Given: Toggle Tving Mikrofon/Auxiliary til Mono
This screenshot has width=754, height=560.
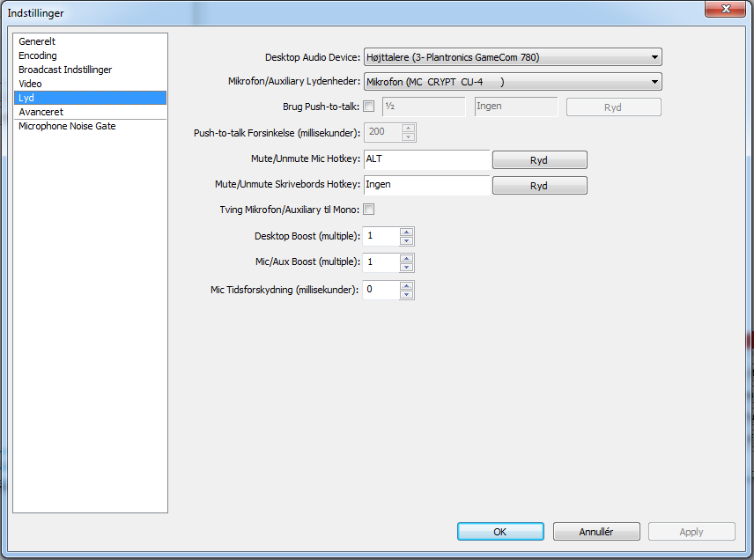Looking at the screenshot, I should 369,210.
